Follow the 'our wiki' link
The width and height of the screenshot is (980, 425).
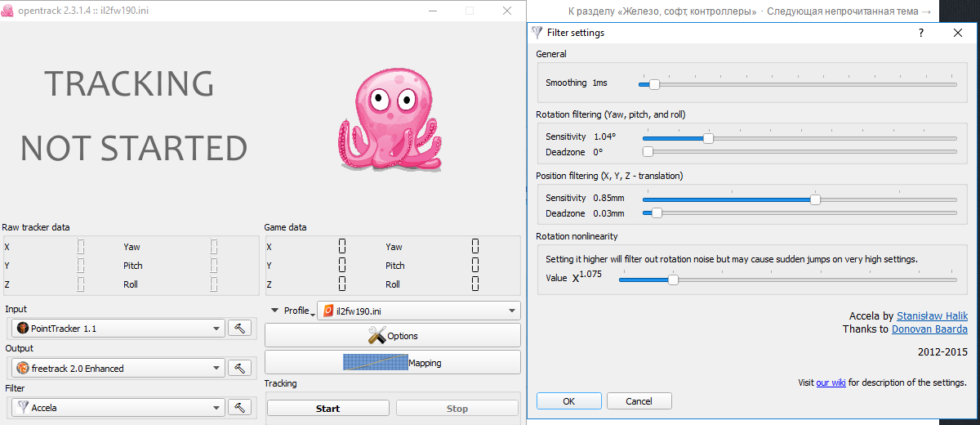click(831, 383)
